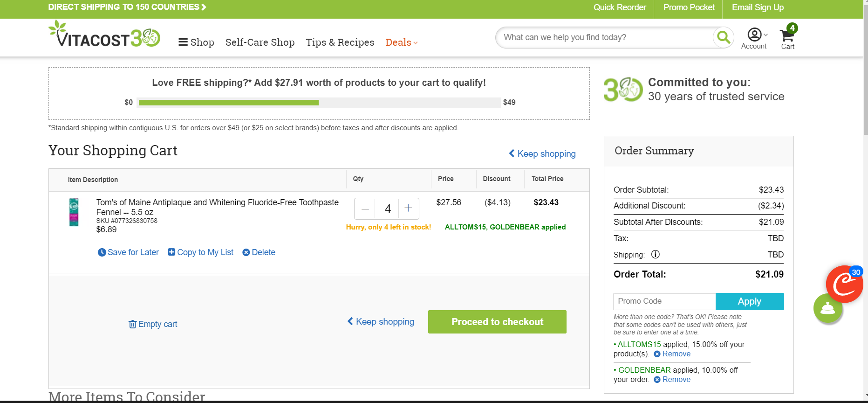Click Keep shopping link beside cart heading

click(x=542, y=154)
